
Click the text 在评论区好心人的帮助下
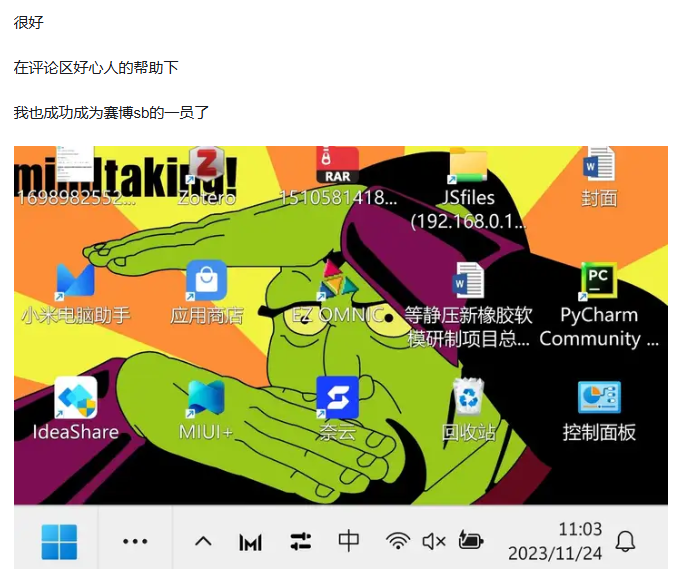96,67
